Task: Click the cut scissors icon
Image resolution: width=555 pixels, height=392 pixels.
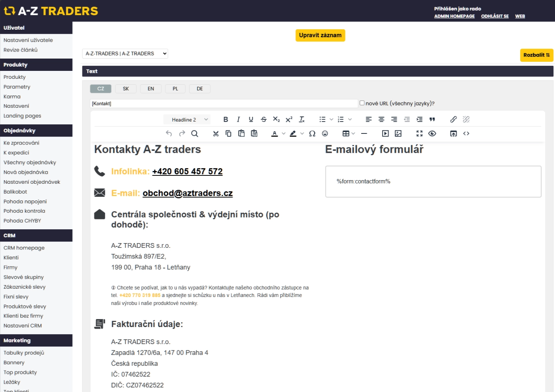Action: 216,134
